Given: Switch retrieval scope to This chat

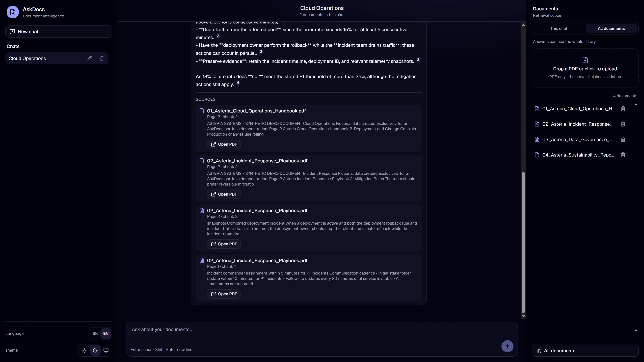Looking at the screenshot, I should 558,28.
